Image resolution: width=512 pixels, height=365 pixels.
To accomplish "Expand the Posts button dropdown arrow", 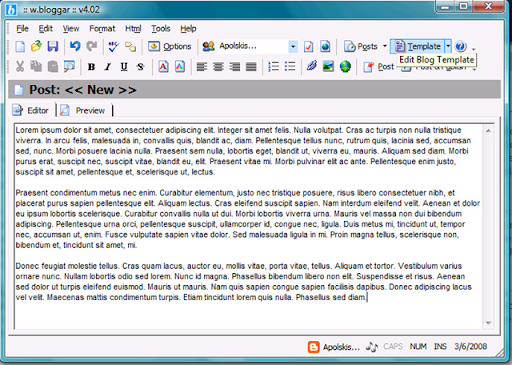I will pyautogui.click(x=385, y=46).
